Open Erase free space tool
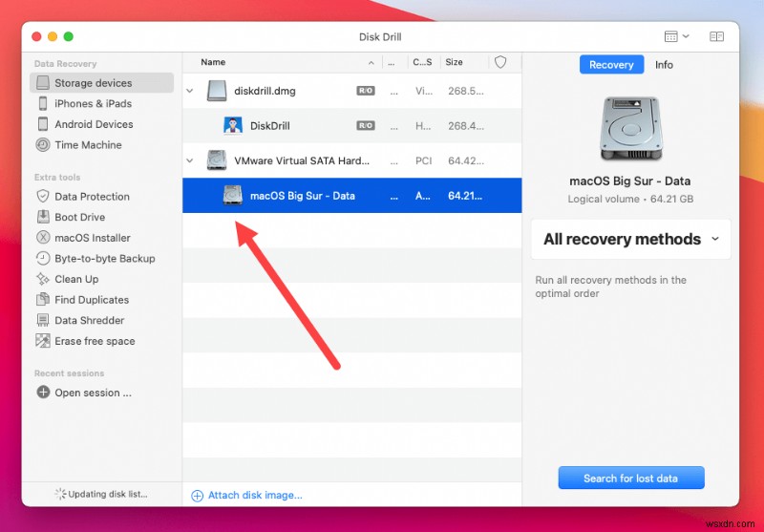764x532 pixels. [x=95, y=341]
